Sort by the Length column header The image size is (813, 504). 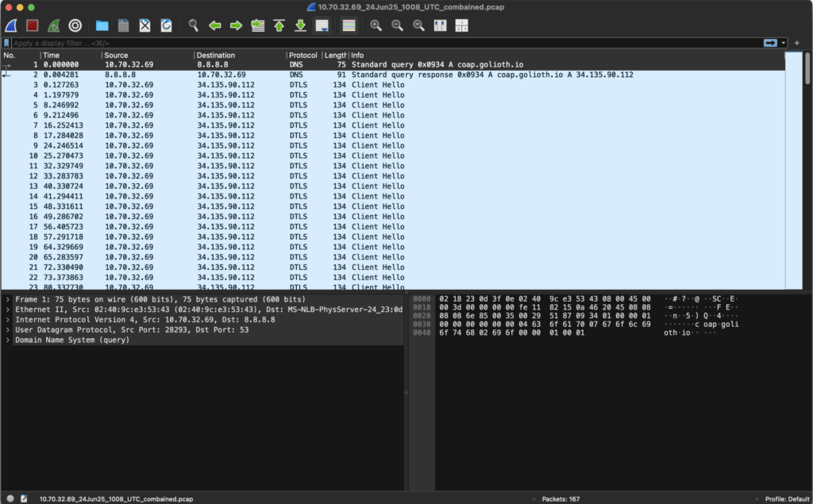(x=335, y=55)
